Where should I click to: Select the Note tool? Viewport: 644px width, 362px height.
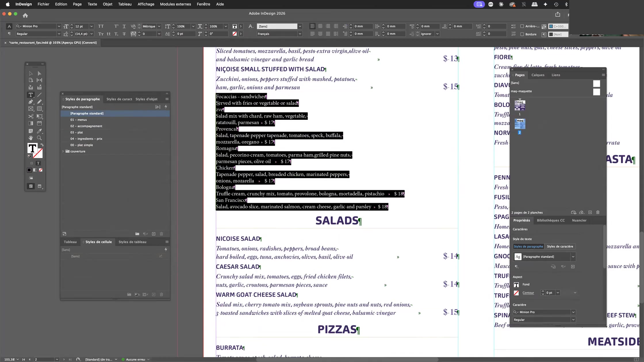click(31, 131)
